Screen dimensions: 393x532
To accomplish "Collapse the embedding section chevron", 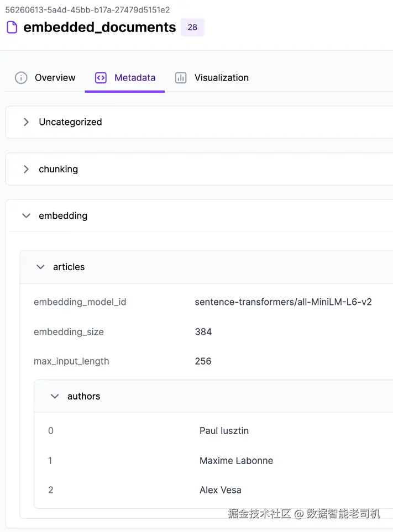I will (x=26, y=216).
